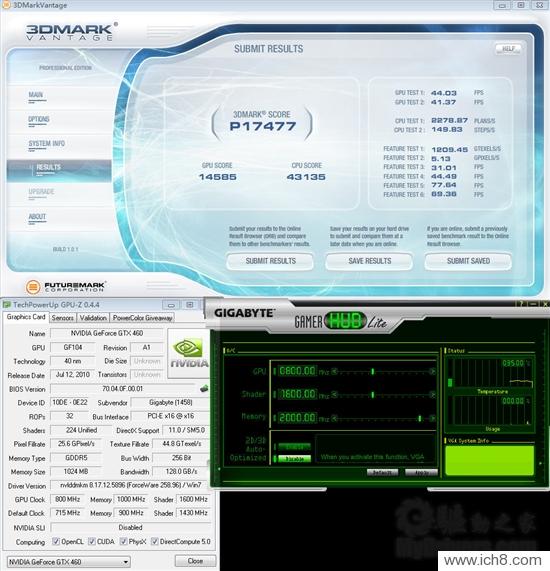Click the Memory clock slider handle
Image resolution: width=550 pixels, height=571 pixels.
coord(420,418)
